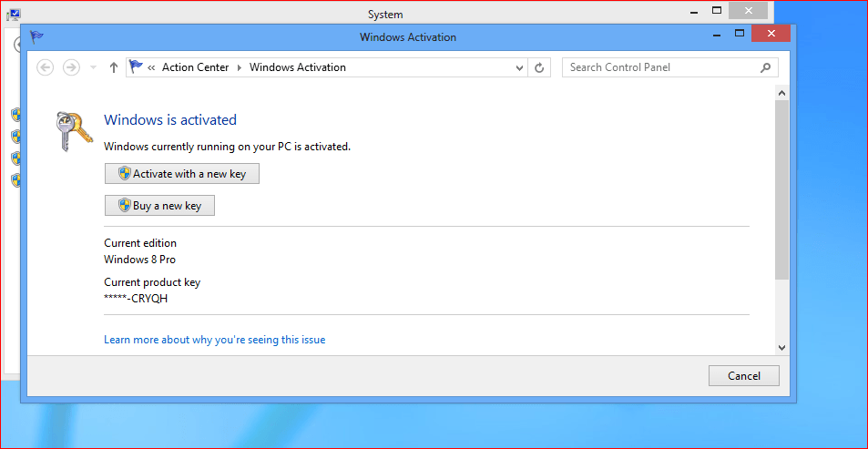Focus the Search Control Panel field
Image resolution: width=868 pixels, height=449 pixels.
[x=669, y=67]
